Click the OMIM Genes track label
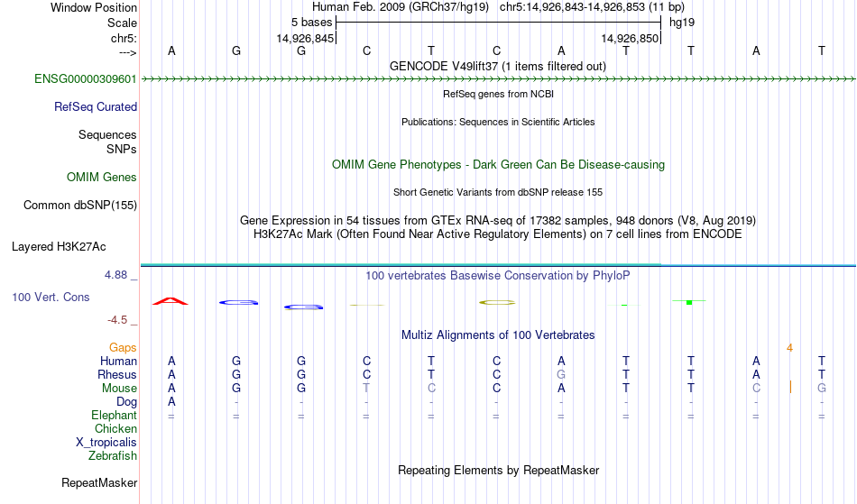This screenshot has height=504, width=857. 102,178
